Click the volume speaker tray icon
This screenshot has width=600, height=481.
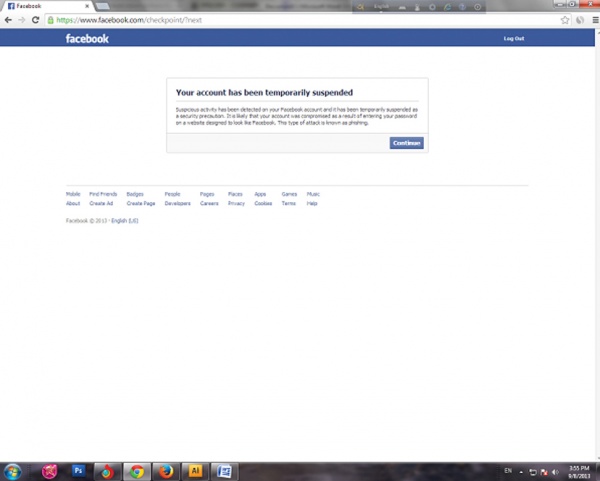pos(555,472)
